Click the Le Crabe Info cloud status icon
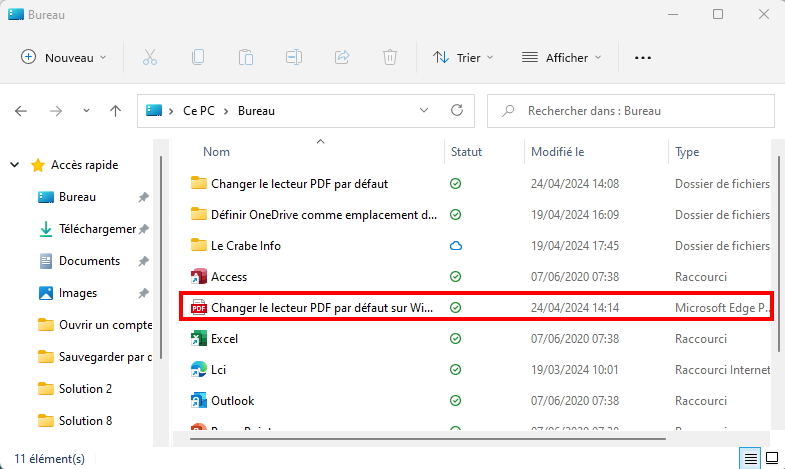785x469 pixels. [x=456, y=246]
